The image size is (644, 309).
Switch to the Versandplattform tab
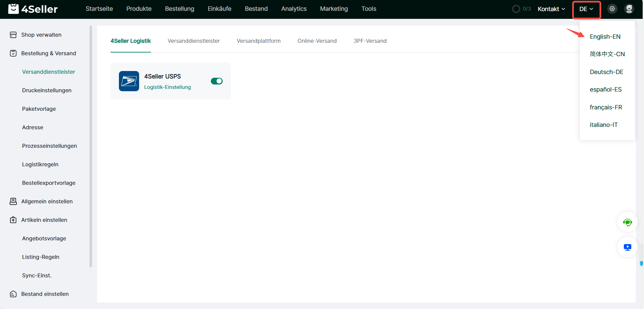pyautogui.click(x=258, y=41)
